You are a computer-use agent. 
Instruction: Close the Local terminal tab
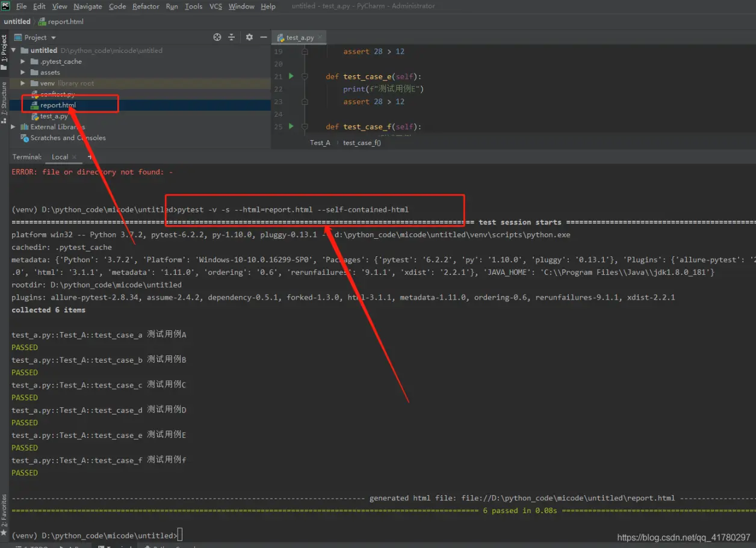[75, 157]
